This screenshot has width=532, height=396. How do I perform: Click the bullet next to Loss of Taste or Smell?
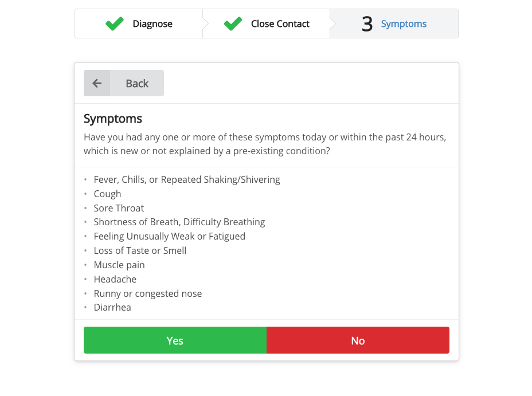[87, 250]
